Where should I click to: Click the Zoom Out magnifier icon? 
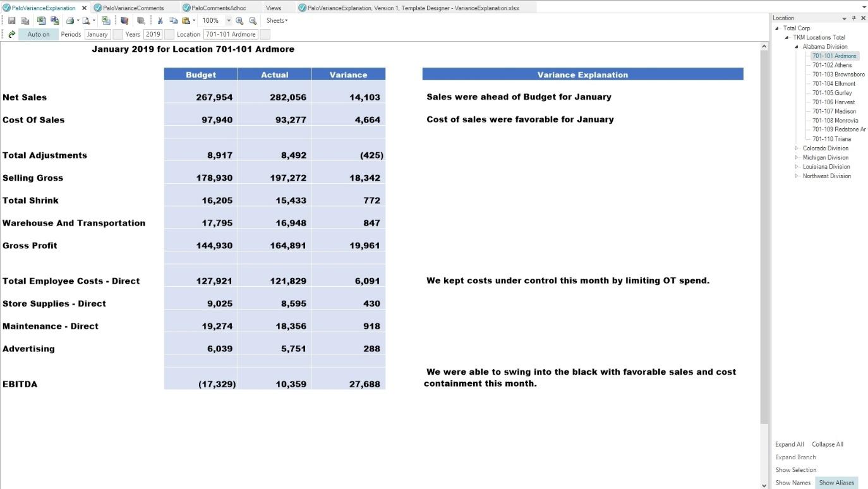click(253, 21)
